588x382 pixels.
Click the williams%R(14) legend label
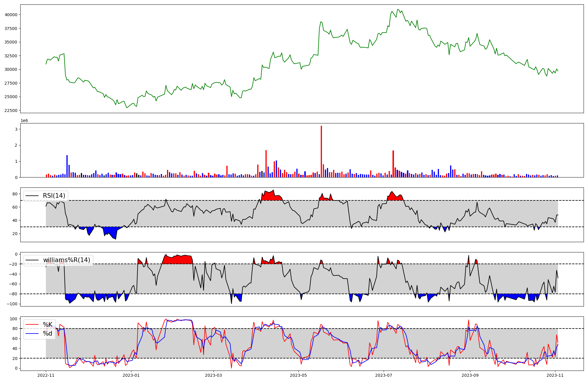tap(66, 260)
